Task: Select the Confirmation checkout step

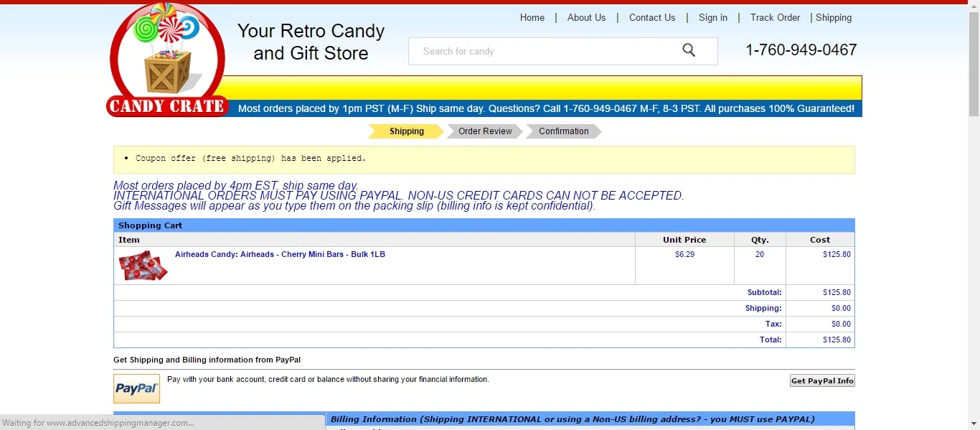Action: coord(564,131)
